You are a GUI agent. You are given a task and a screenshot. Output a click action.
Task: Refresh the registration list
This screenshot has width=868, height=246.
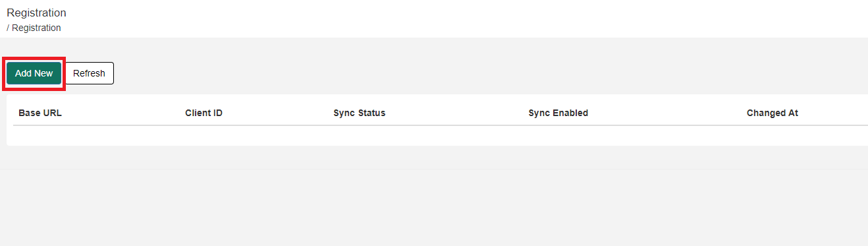[x=89, y=73]
